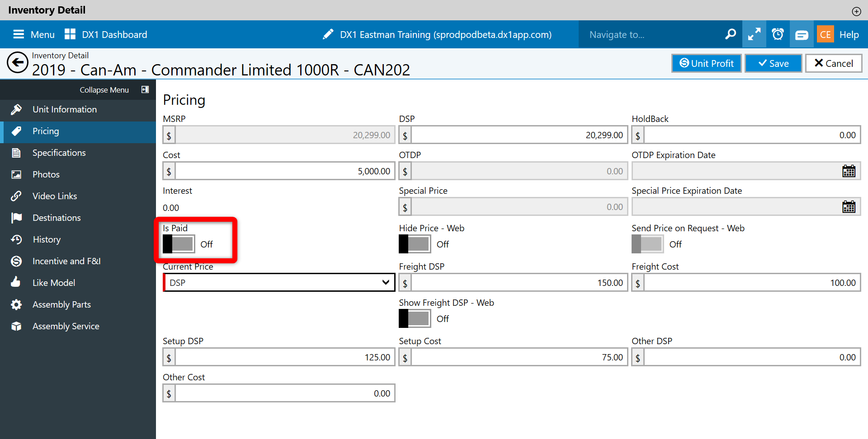Viewport: 868px width, 439px height.
Task: Toggle the Is Paid switch
Action: tap(179, 244)
